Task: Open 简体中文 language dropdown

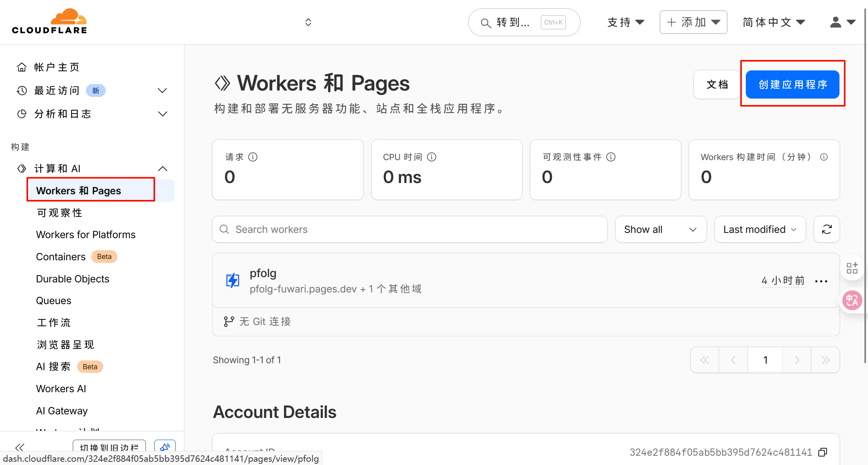Action: [x=773, y=22]
